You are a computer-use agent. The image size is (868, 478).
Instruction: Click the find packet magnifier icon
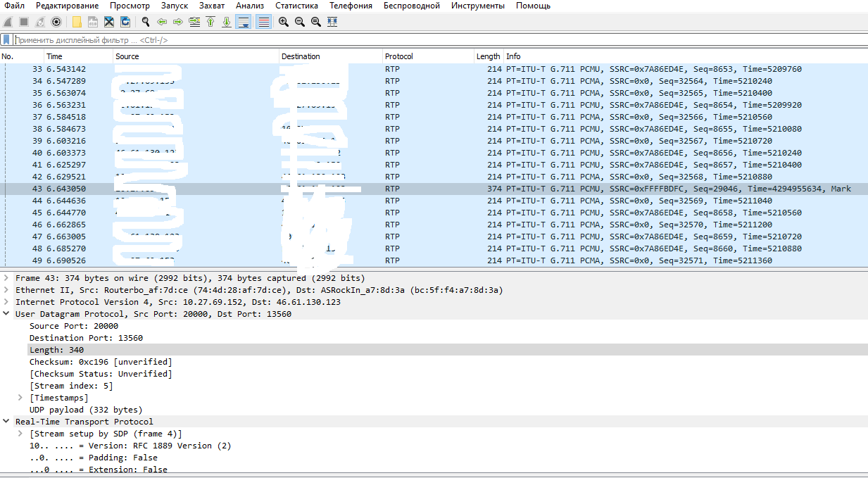coord(146,22)
